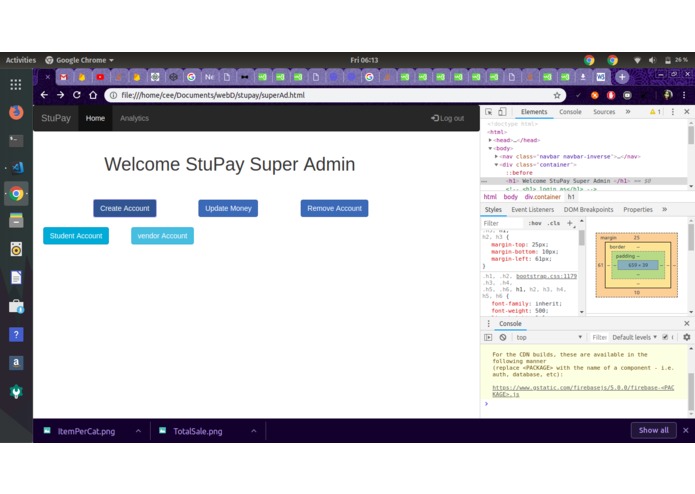
Task: Open the top execution context dropdown
Action: click(549, 337)
